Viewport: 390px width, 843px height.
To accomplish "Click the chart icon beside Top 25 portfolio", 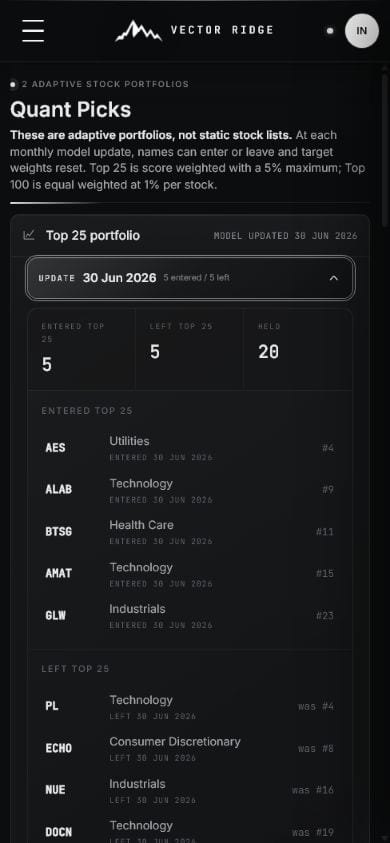I will click(29, 235).
